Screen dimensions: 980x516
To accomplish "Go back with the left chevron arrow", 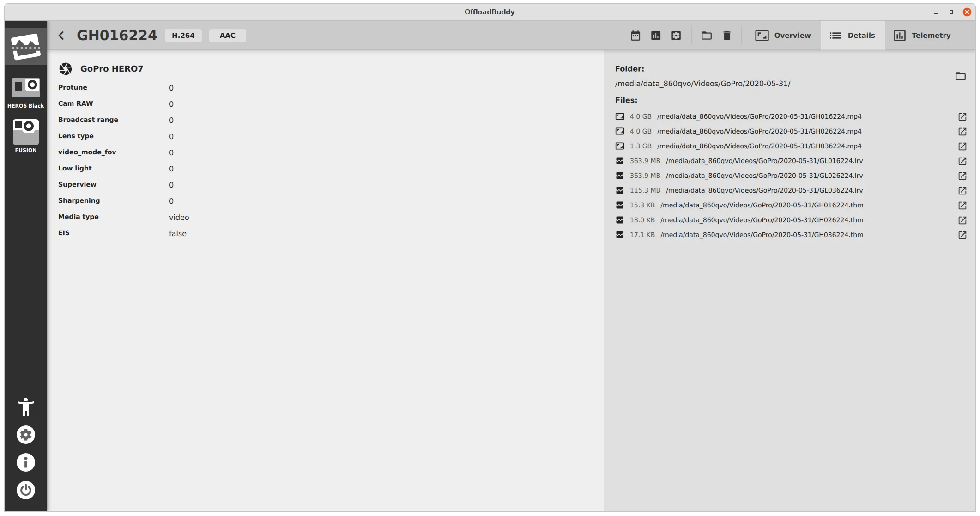I will pyautogui.click(x=61, y=36).
